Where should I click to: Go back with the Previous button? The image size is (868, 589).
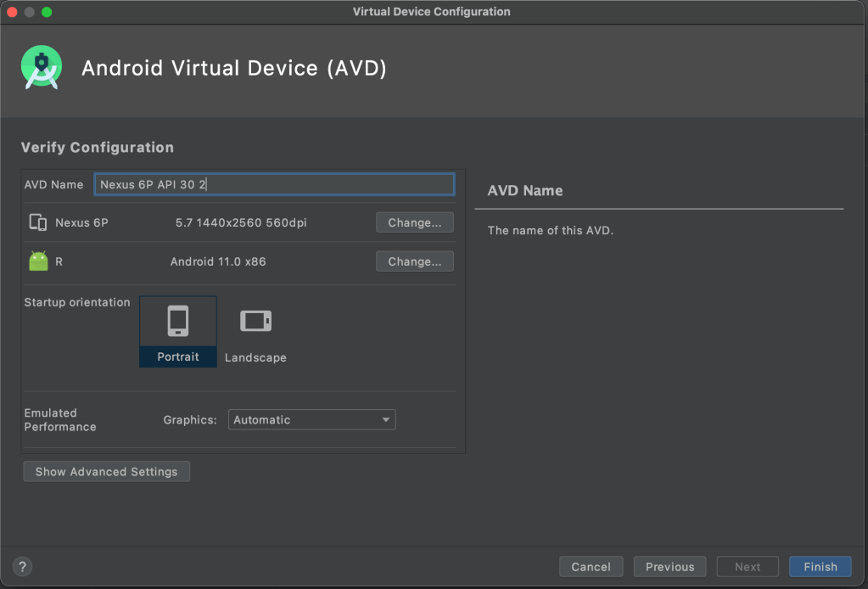click(x=669, y=567)
